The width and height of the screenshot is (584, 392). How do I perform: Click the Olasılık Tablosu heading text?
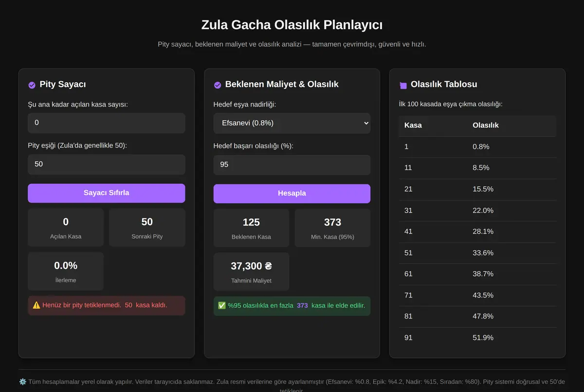[x=444, y=84]
